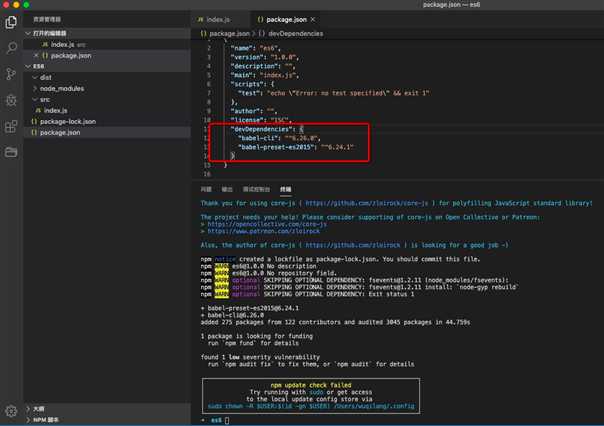Click devDependencies breadcrumb segment
Image resolution: width=604 pixels, height=426 pixels.
[291, 34]
